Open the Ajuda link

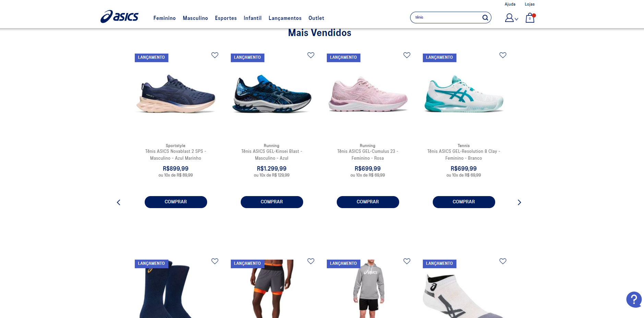(x=510, y=4)
